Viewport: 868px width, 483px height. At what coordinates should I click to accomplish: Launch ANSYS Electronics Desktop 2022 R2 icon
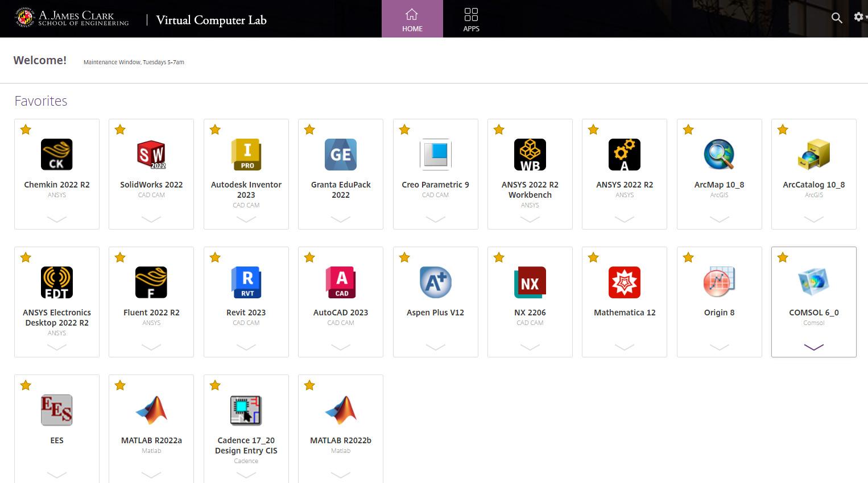coord(57,282)
